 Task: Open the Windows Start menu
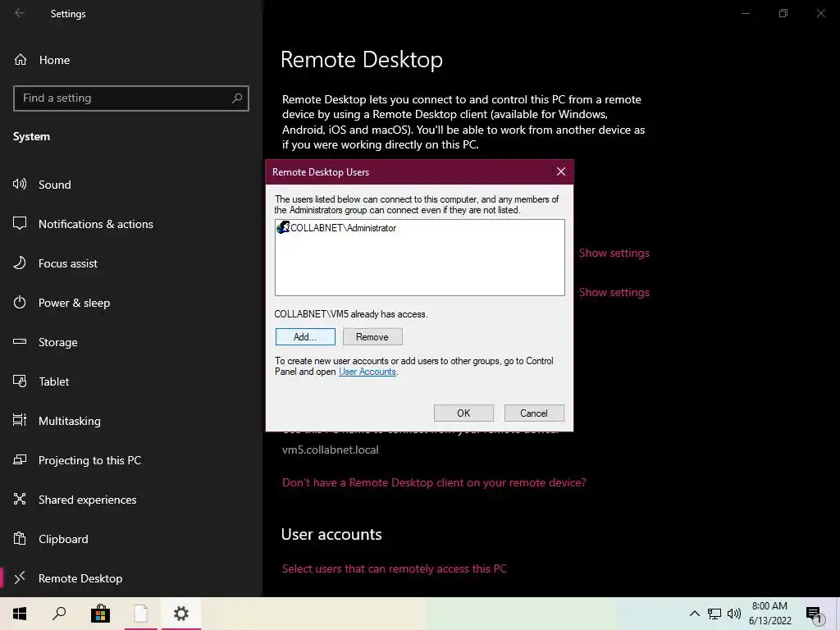20,614
